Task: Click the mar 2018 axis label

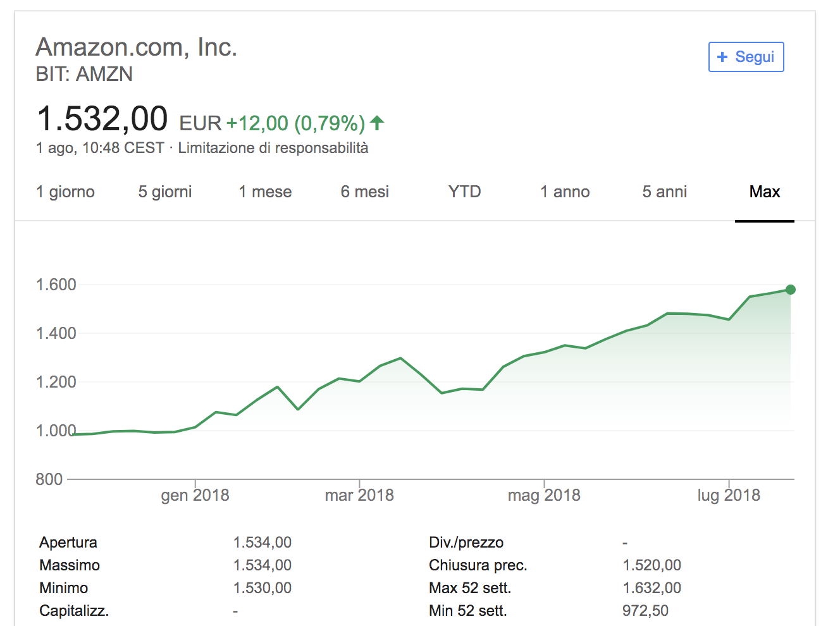Action: click(359, 495)
